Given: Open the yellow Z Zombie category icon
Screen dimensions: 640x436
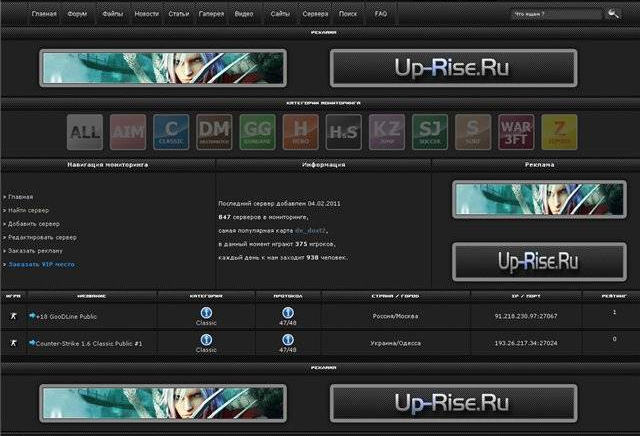Looking at the screenshot, I should point(559,132).
